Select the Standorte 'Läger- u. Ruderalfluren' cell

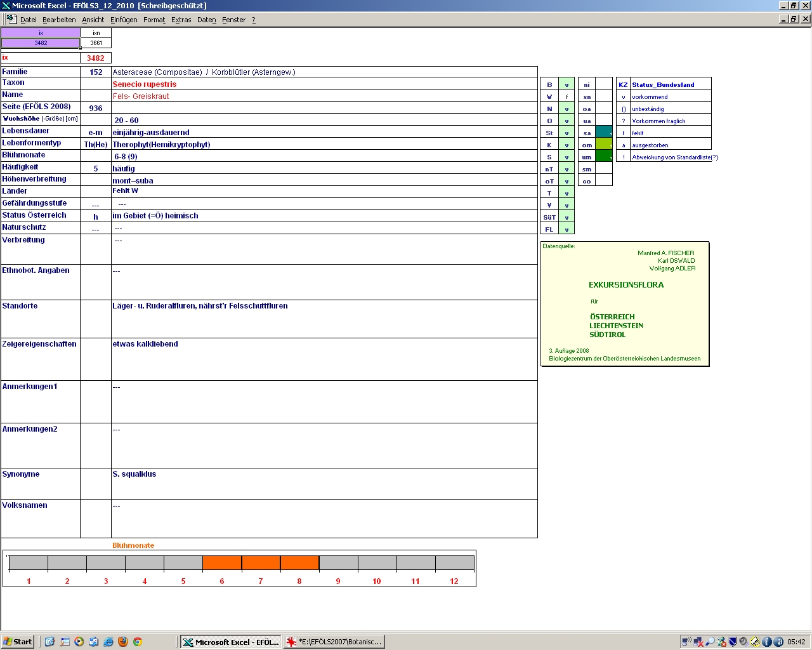tap(324, 319)
